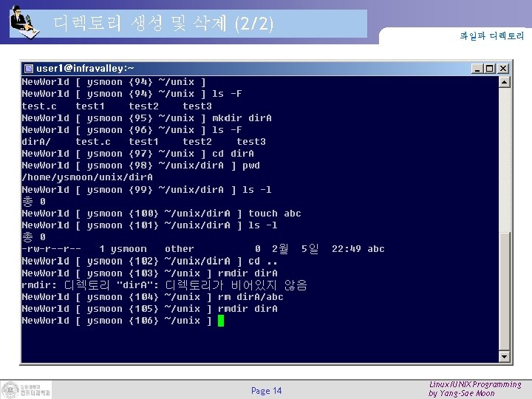Screen dimensions: 532x399
Task: Click the rmdir error message line
Action: tap(165, 285)
